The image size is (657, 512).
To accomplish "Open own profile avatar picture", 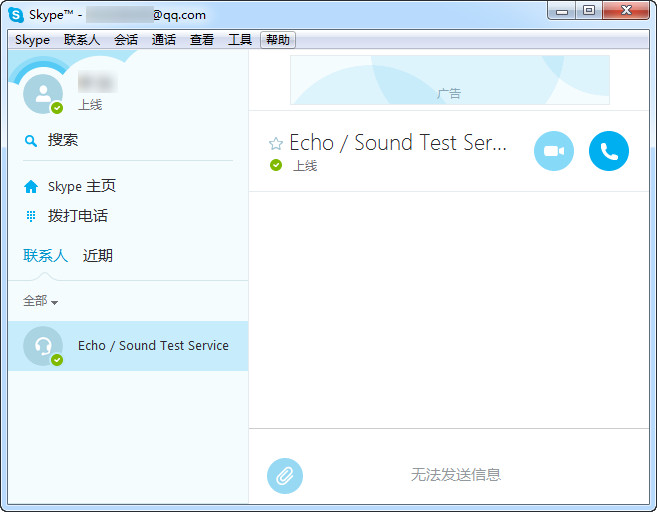I will coord(43,94).
